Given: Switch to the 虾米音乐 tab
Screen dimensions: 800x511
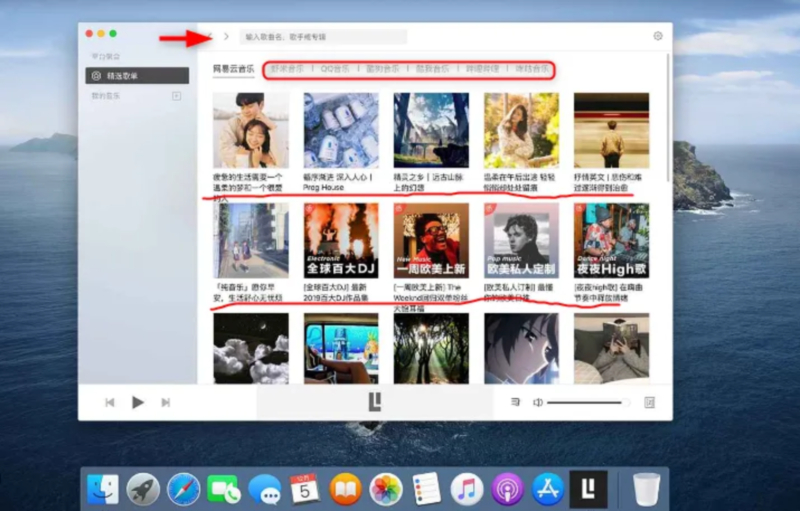Looking at the screenshot, I should coord(287,68).
